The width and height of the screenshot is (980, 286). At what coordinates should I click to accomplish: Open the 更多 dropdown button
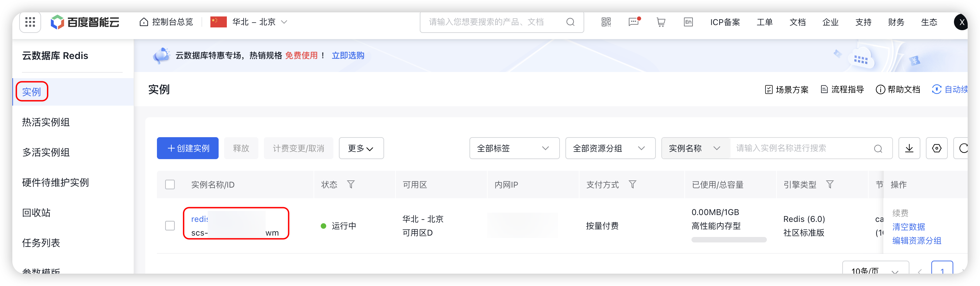click(x=361, y=148)
